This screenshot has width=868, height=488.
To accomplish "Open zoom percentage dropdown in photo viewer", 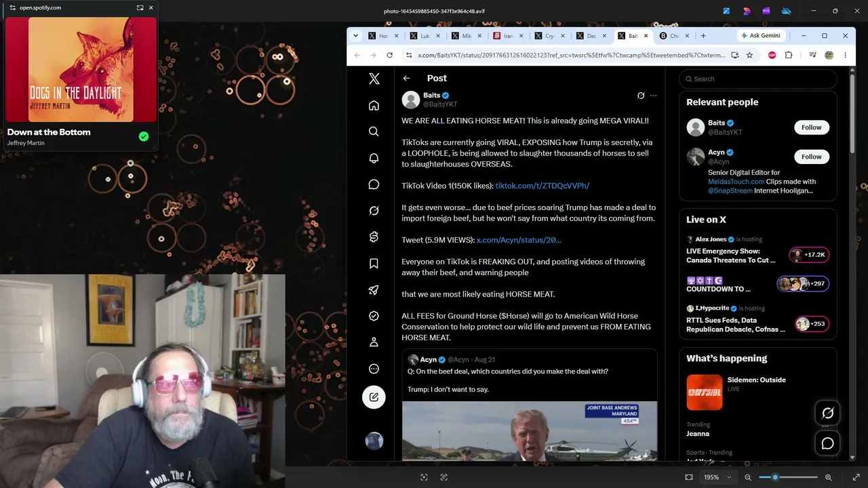I will point(717,477).
